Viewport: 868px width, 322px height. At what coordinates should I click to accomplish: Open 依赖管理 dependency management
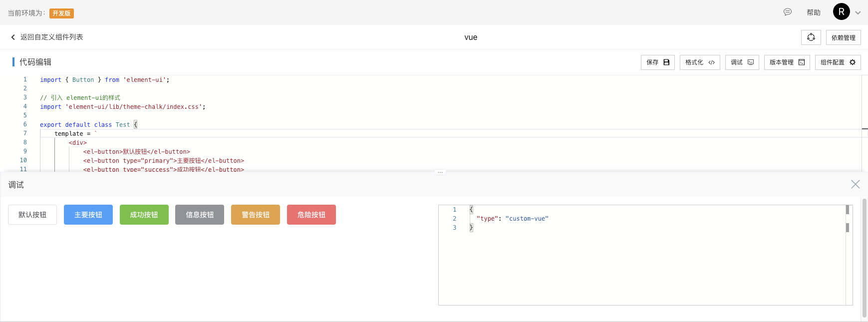(x=844, y=37)
